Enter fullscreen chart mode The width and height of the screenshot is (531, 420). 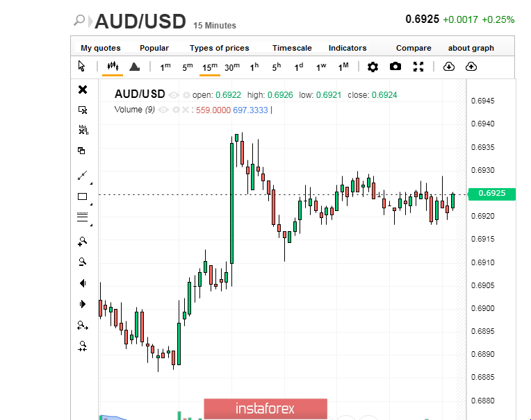point(418,67)
